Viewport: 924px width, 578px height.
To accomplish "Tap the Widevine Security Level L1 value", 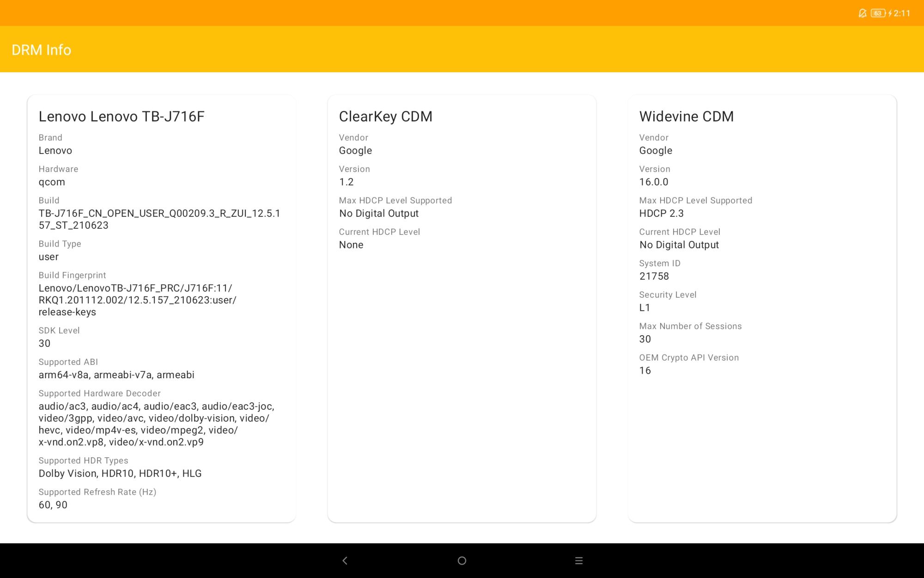I will point(644,307).
